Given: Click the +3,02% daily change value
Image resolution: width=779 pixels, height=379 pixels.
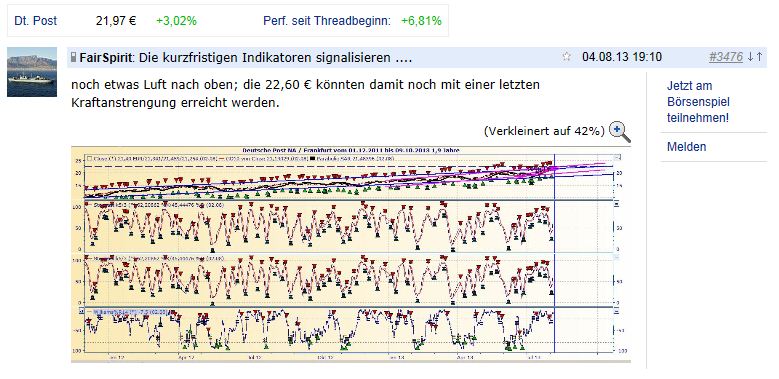Looking at the screenshot, I should point(176,21).
